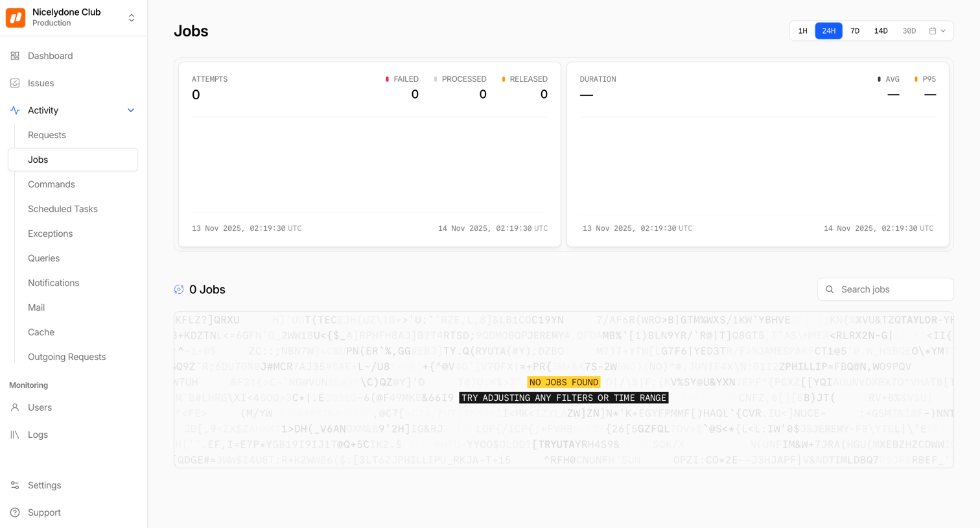Click the Dashboard grid icon

pyautogui.click(x=15, y=56)
